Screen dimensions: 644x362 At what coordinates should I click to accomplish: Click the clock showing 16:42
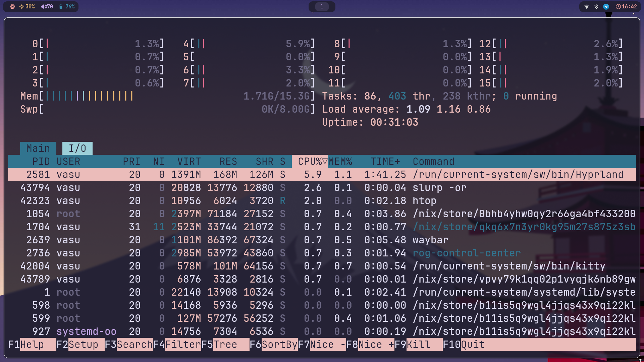pyautogui.click(x=626, y=7)
